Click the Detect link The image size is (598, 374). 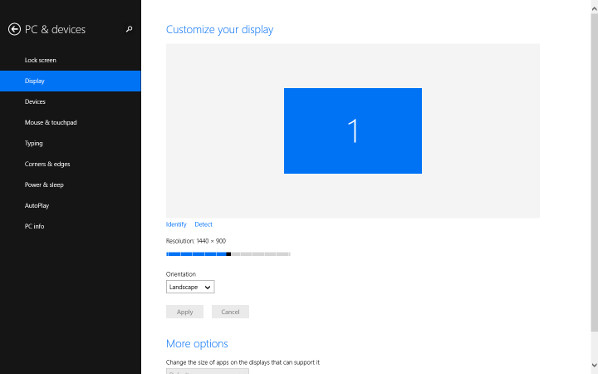203,225
